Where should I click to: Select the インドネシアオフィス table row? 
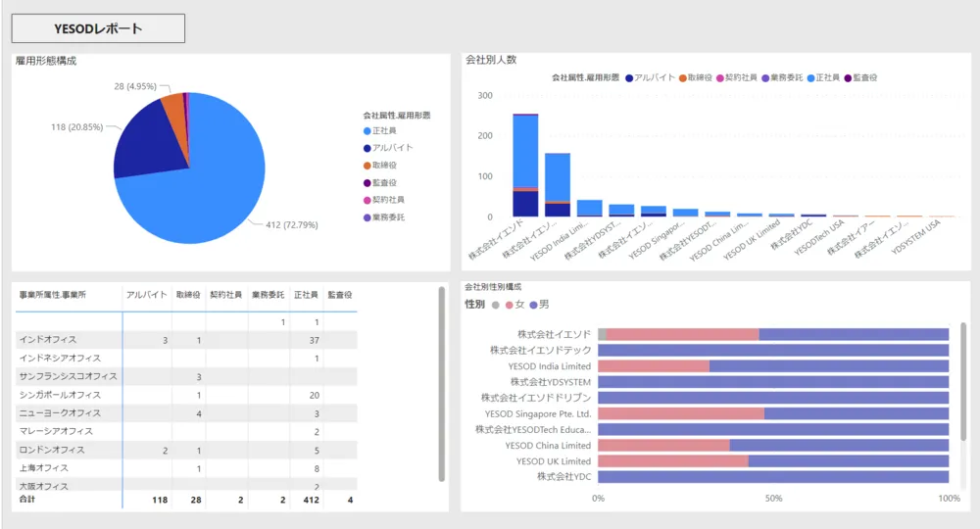coord(186,358)
